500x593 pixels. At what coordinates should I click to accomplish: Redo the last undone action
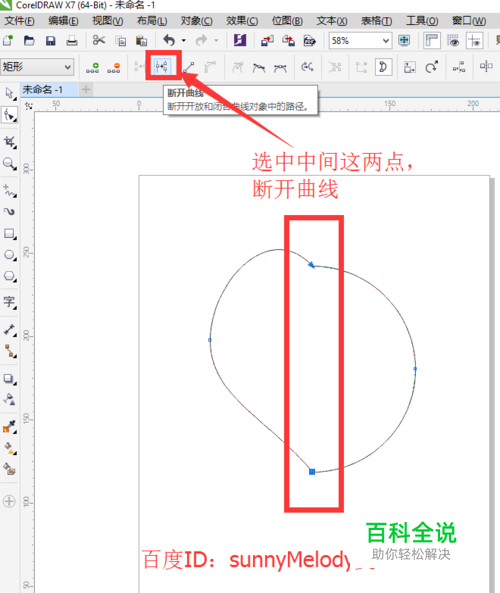(x=202, y=40)
